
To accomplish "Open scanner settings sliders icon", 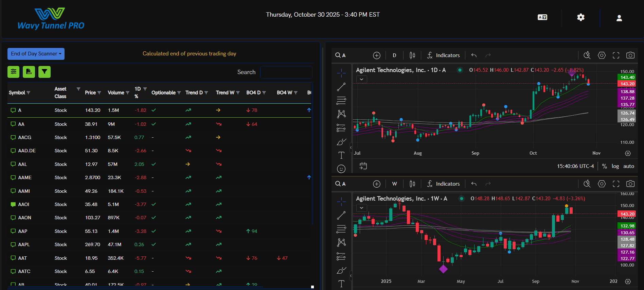I will [x=14, y=72].
